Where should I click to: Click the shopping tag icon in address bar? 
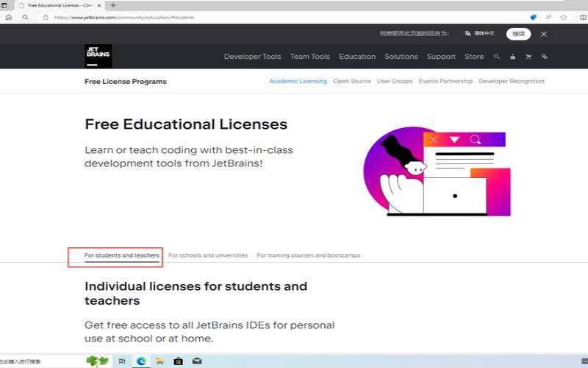tap(534, 17)
